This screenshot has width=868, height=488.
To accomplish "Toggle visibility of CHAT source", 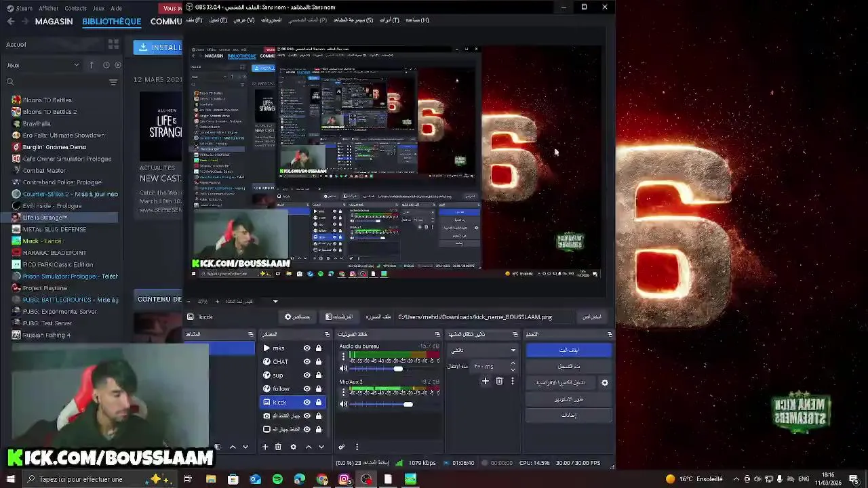I will 307,361.
